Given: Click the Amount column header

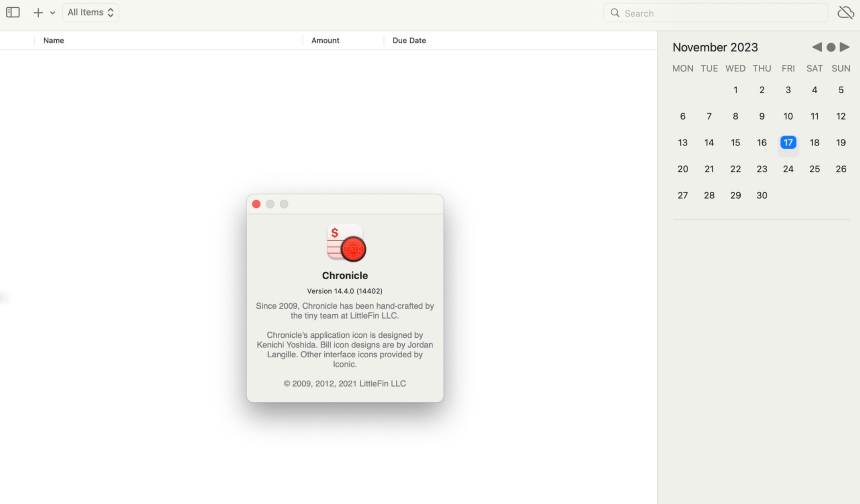Looking at the screenshot, I should 325,40.
